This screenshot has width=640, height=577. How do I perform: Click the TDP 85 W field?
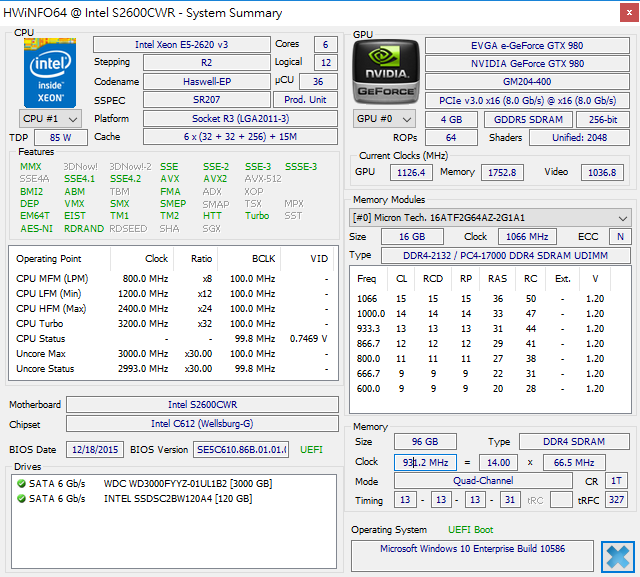tap(61, 138)
